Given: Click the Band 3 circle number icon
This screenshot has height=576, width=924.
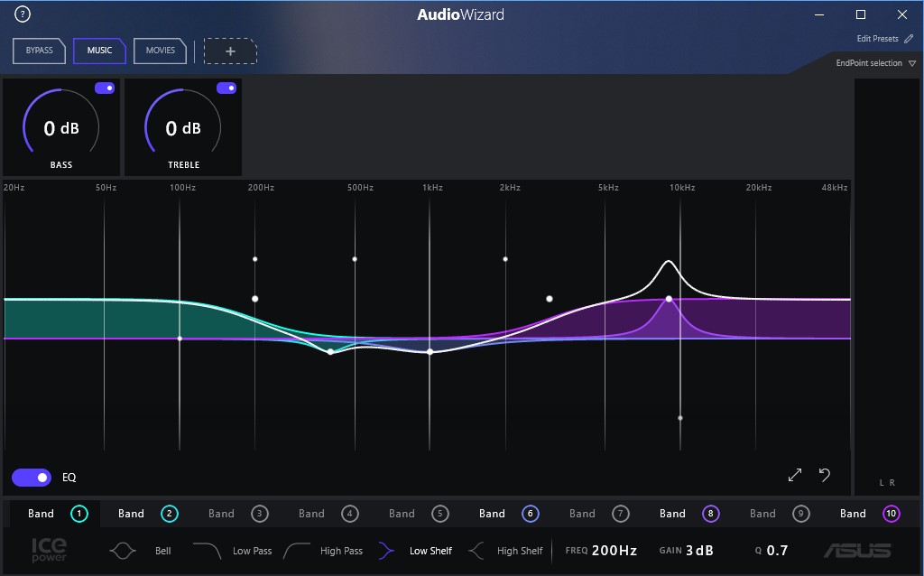Looking at the screenshot, I should [x=259, y=514].
